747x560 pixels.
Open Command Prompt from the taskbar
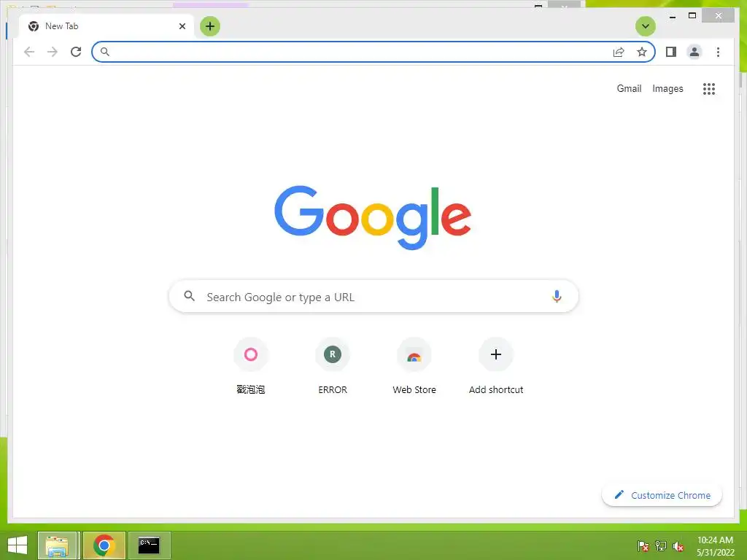[x=149, y=545]
